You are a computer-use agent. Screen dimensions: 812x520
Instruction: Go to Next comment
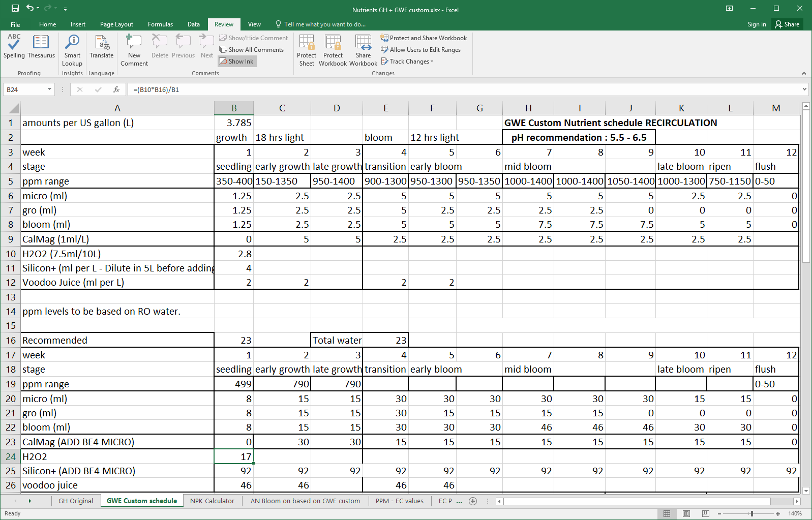coord(207,46)
